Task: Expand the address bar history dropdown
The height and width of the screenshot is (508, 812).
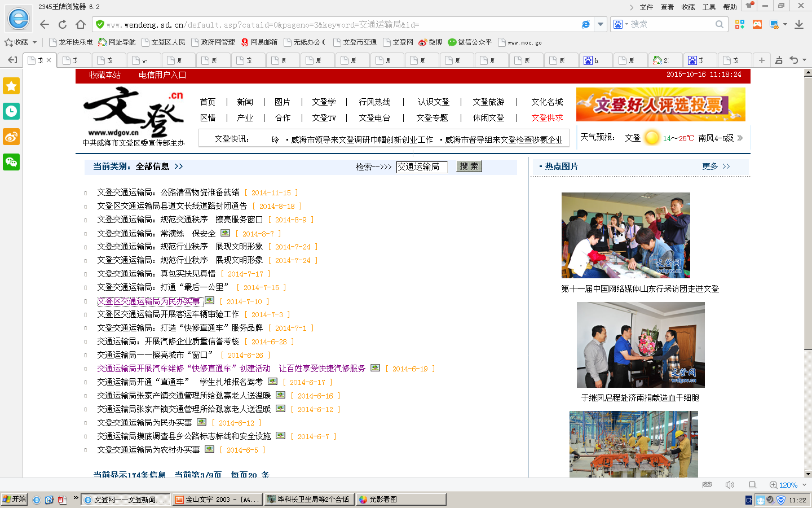Action: (601, 24)
